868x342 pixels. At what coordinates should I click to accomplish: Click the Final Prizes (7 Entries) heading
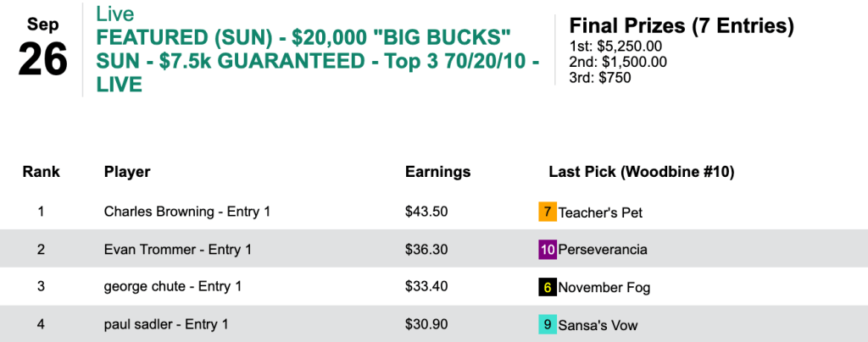(x=681, y=26)
